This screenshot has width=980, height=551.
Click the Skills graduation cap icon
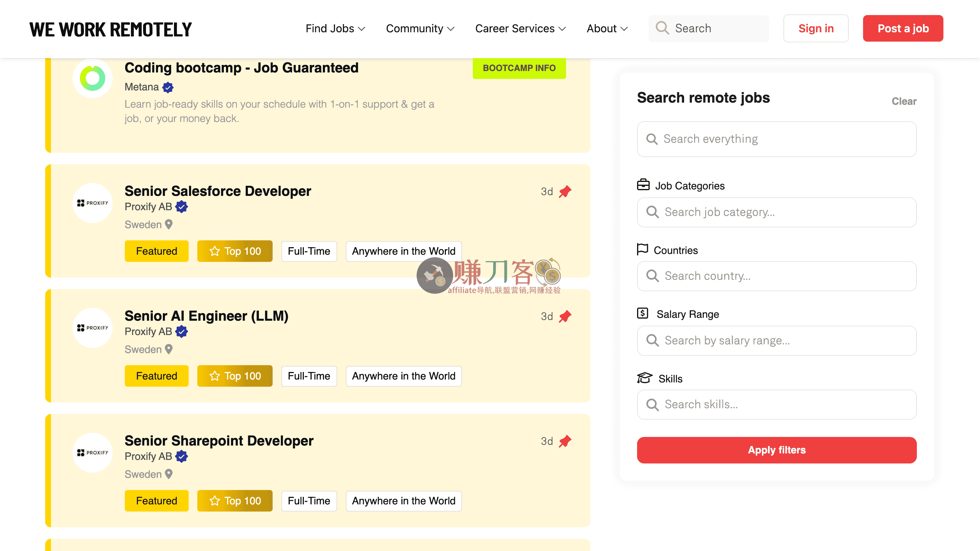point(645,378)
